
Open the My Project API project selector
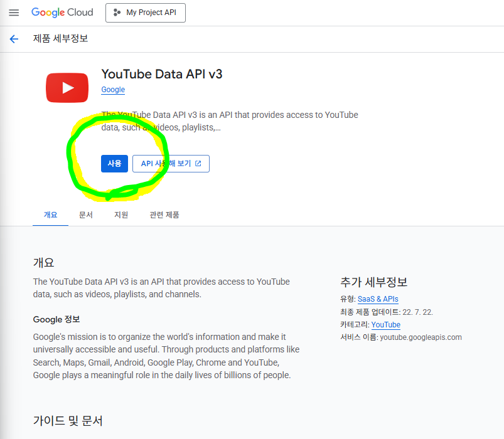(145, 13)
